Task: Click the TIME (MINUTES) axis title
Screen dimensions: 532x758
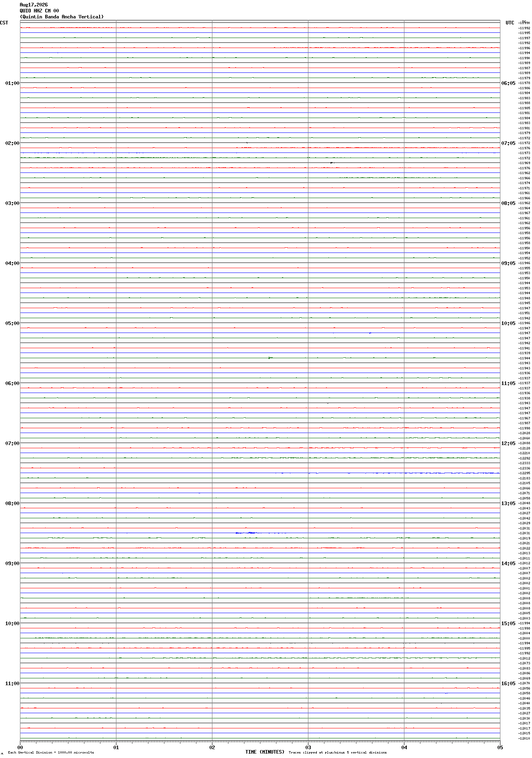Action: point(265,752)
